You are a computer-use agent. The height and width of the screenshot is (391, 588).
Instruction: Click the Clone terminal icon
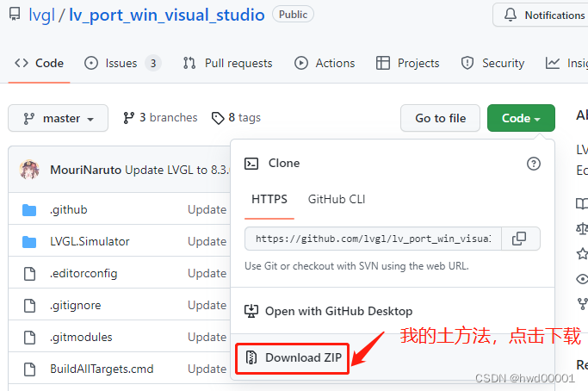coord(251,164)
